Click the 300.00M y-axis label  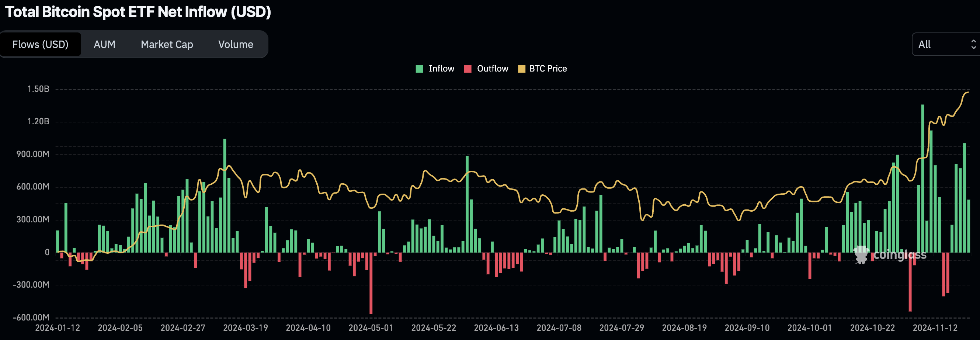tap(33, 219)
